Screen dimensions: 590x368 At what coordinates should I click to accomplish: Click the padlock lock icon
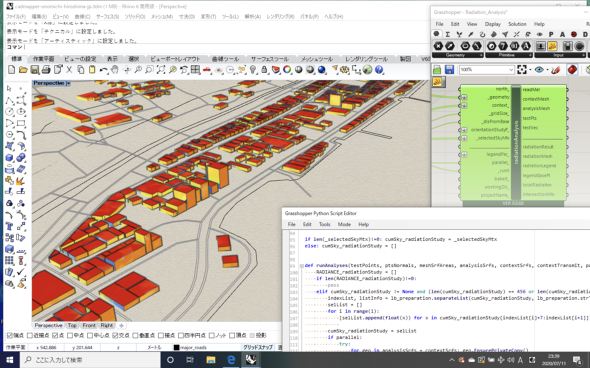click(x=264, y=70)
